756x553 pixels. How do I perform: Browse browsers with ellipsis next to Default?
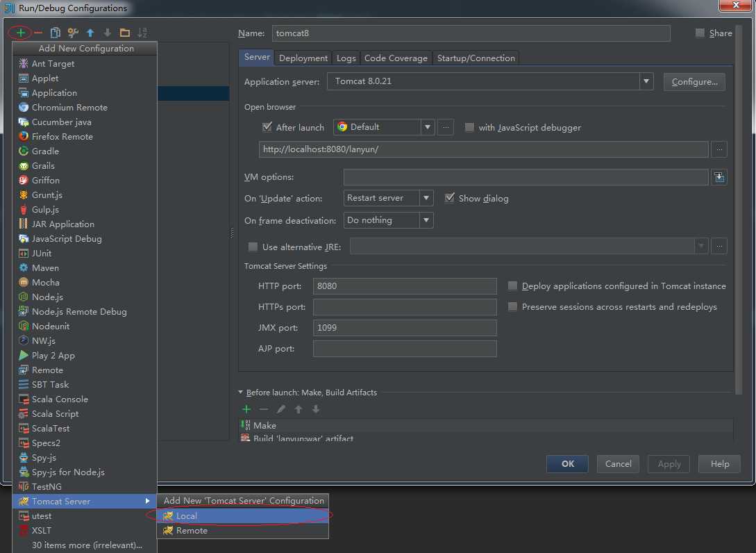click(x=446, y=127)
